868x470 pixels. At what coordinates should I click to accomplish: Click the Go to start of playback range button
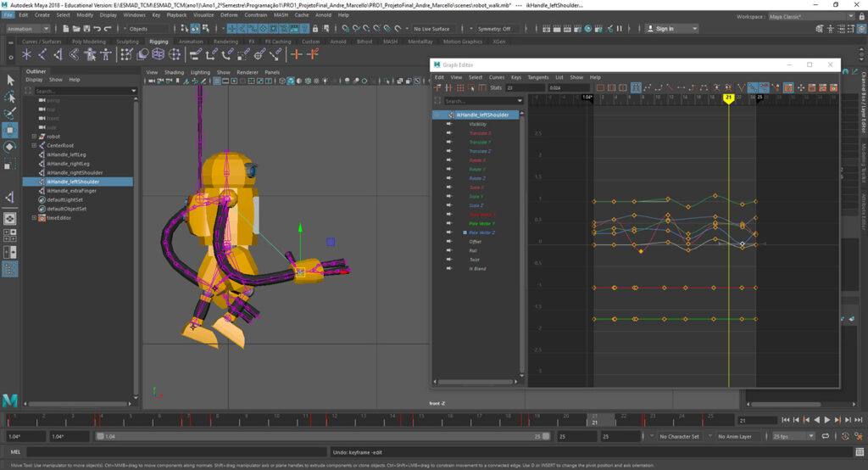tap(786, 420)
